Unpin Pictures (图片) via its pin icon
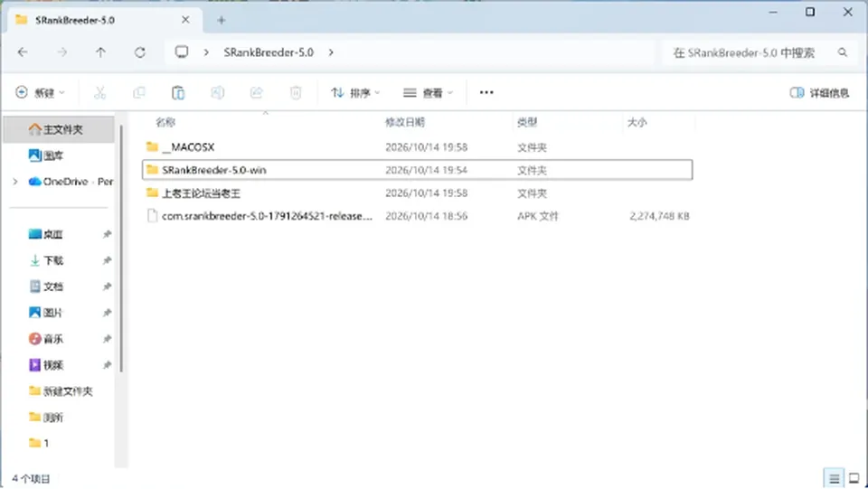Viewport: 868px width, 489px height. (x=107, y=313)
